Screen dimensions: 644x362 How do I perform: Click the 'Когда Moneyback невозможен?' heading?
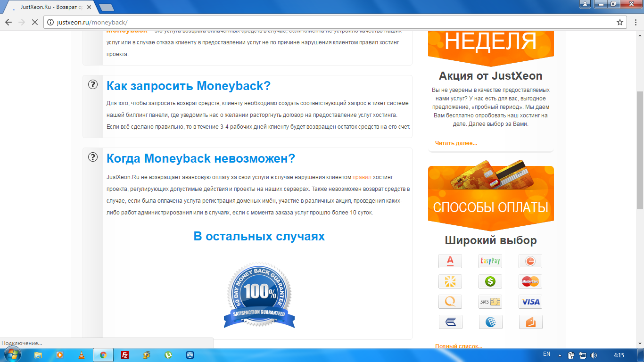201,158
